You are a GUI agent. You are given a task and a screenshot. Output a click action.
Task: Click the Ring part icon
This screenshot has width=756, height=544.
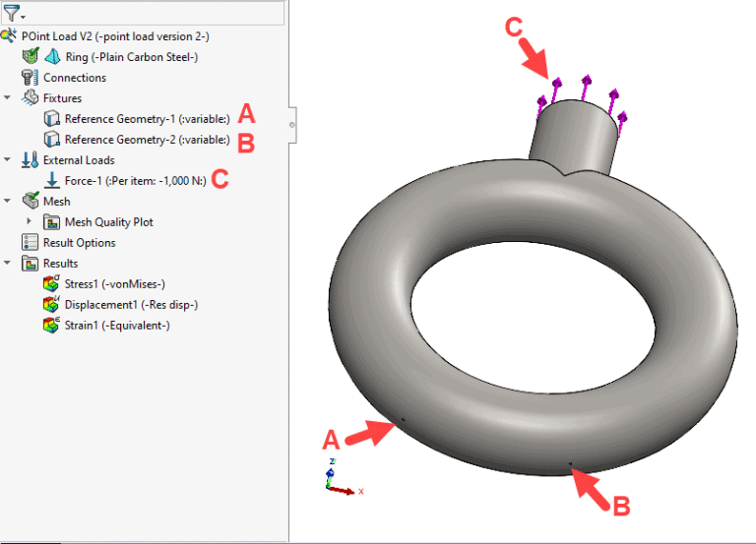[51, 57]
